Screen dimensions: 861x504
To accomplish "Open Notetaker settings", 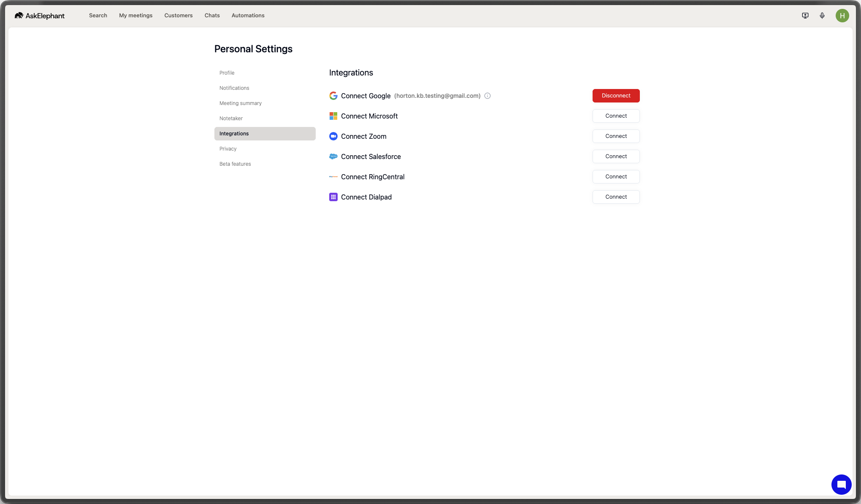I will 265,119.
